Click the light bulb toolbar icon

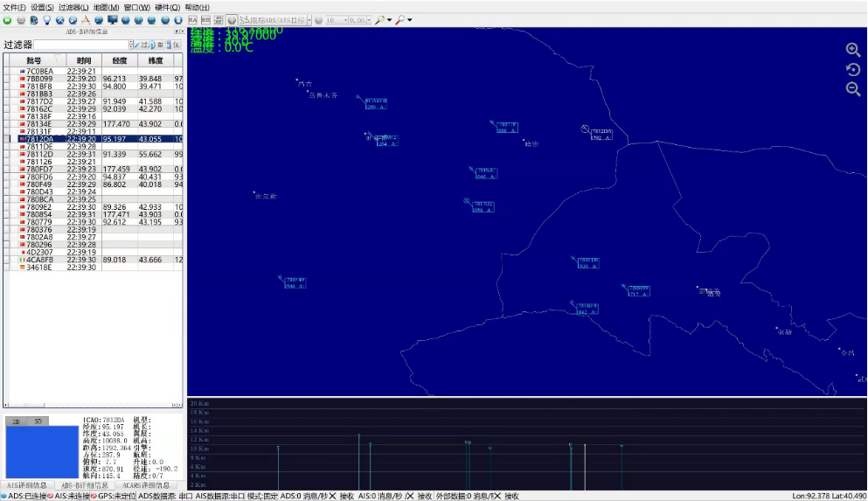(x=46, y=19)
